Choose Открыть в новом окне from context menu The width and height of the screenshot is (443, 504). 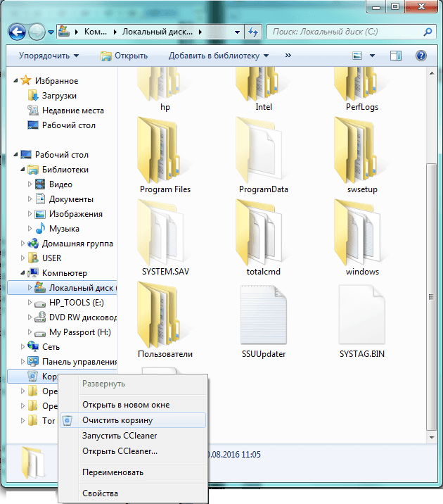[x=133, y=405]
